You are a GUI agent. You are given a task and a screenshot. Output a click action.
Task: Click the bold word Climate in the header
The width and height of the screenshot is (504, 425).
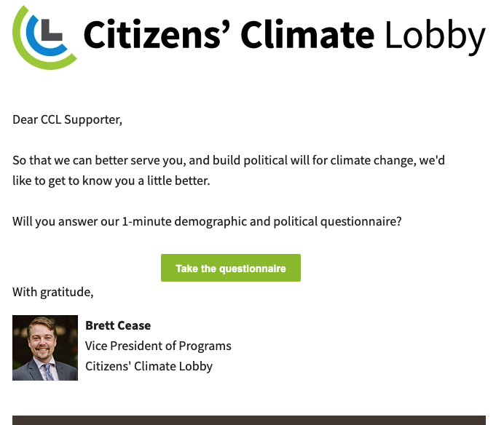[307, 34]
